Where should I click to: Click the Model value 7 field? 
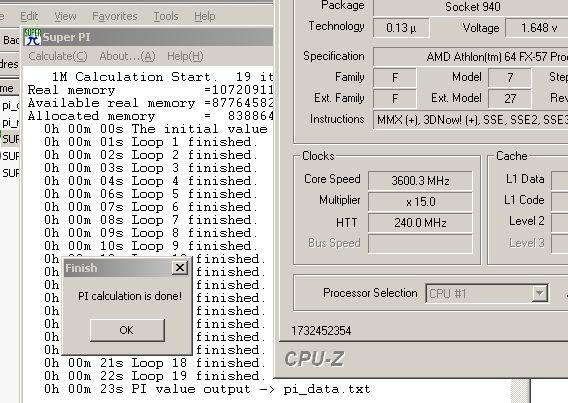click(x=510, y=77)
